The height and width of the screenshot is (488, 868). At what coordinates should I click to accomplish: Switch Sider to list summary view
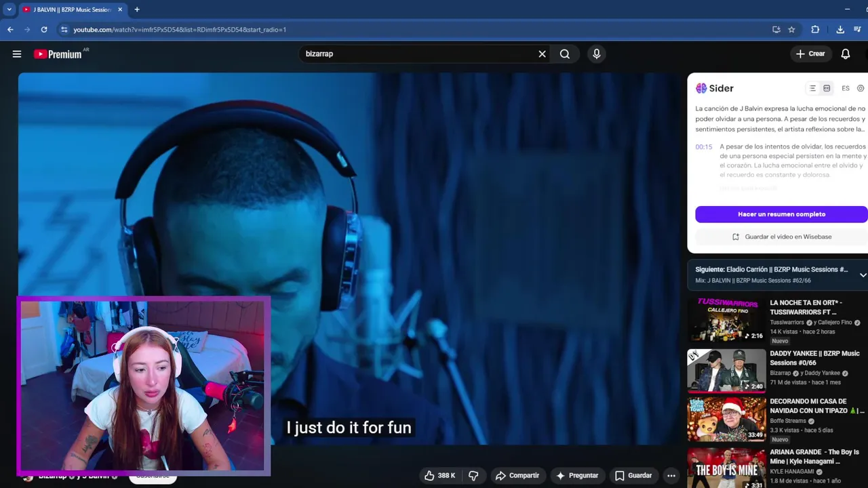coord(812,88)
